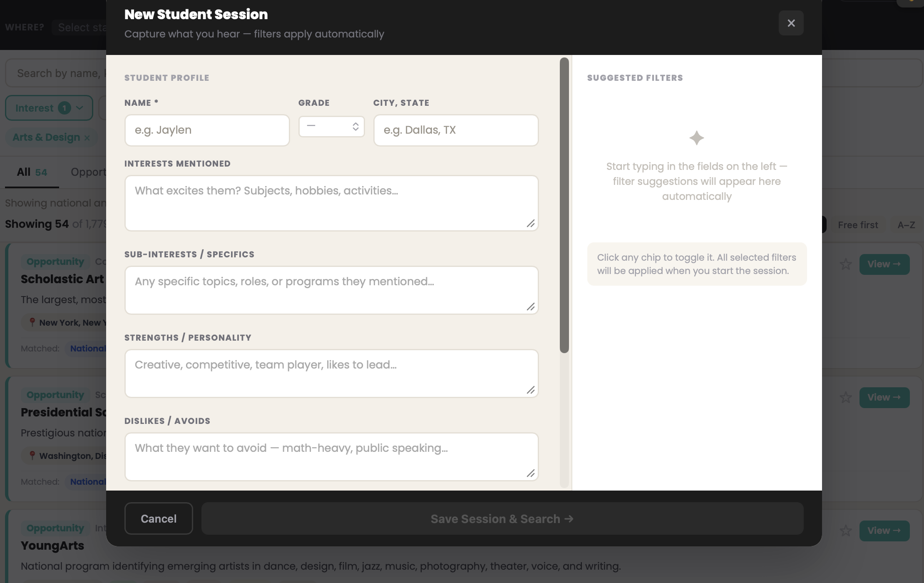Click the YoungArts card title

click(52, 546)
